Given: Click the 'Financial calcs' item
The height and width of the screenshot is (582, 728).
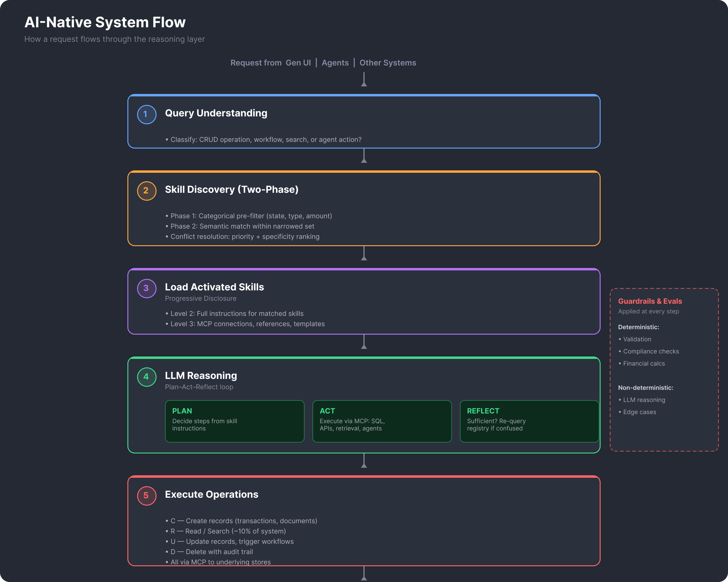Looking at the screenshot, I should [642, 363].
